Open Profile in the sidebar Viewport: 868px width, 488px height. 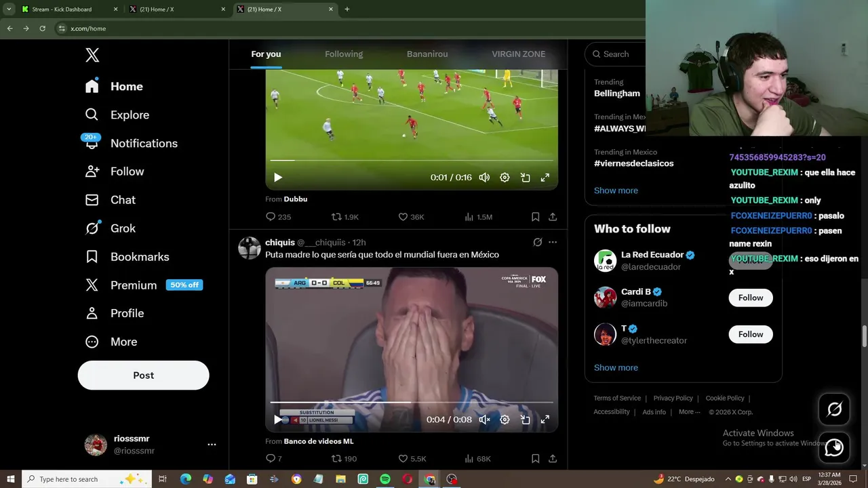pos(114,313)
